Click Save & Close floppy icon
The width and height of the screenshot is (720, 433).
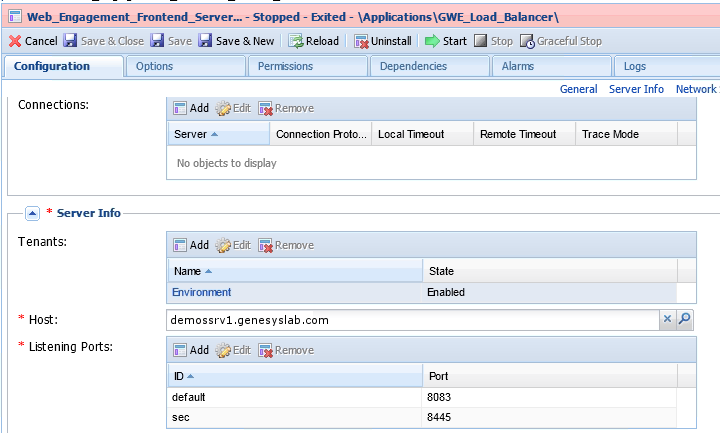click(70, 41)
